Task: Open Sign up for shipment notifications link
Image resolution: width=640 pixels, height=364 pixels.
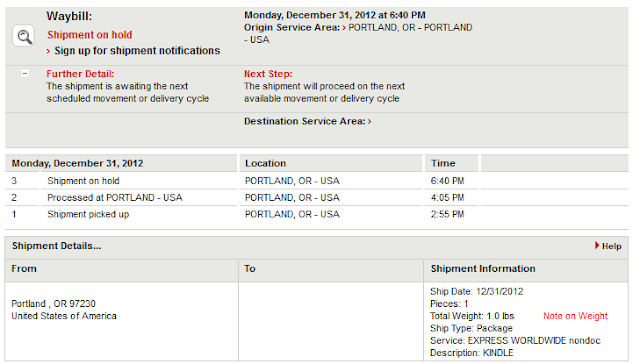Action: pos(137,51)
